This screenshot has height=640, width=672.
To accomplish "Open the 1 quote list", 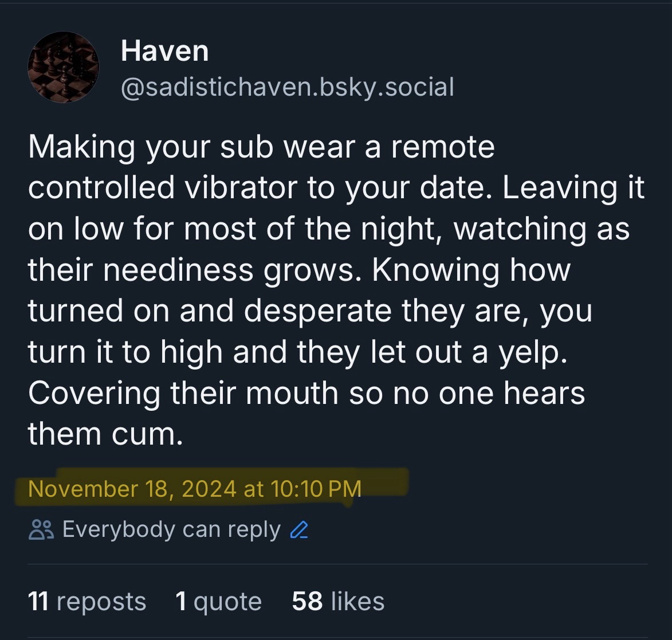I will coord(218,602).
